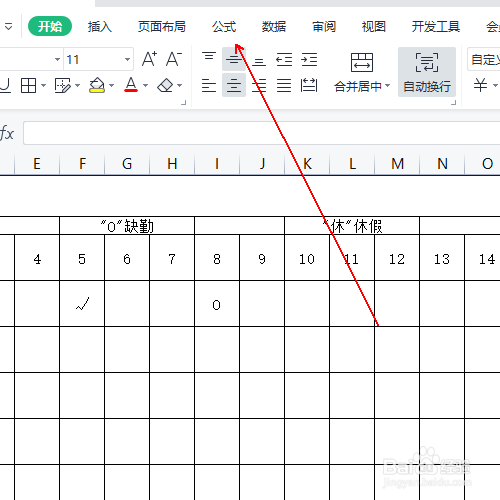Click the borders grid icon
Viewport: 500px width, 500px height.
[28, 86]
